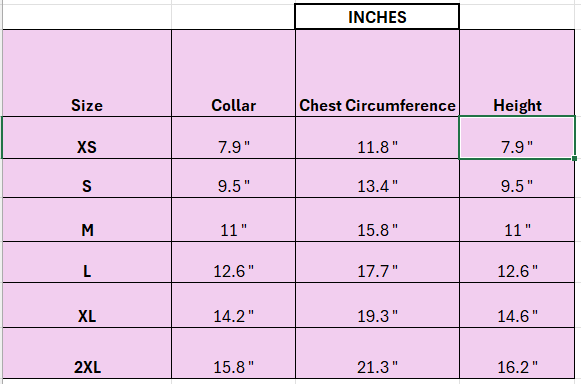Select the L collar value 12.6"
This screenshot has width=581, height=384.
pos(233,262)
